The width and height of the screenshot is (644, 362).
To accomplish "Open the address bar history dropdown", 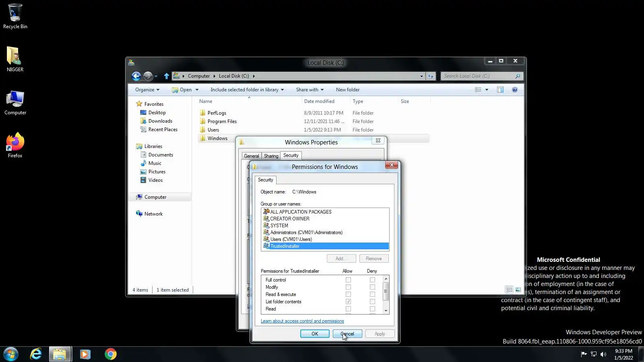I will (421, 76).
